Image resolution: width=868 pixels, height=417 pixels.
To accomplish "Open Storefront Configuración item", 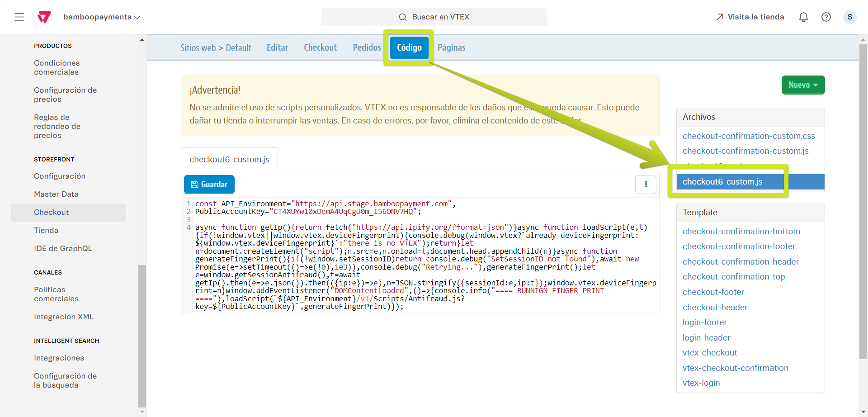I will (x=60, y=176).
